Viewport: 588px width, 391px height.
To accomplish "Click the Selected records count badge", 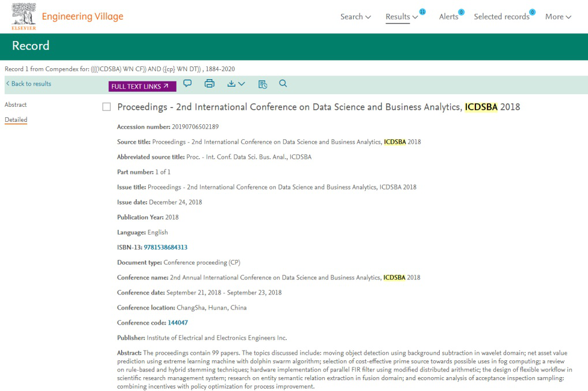I will 532,12.
